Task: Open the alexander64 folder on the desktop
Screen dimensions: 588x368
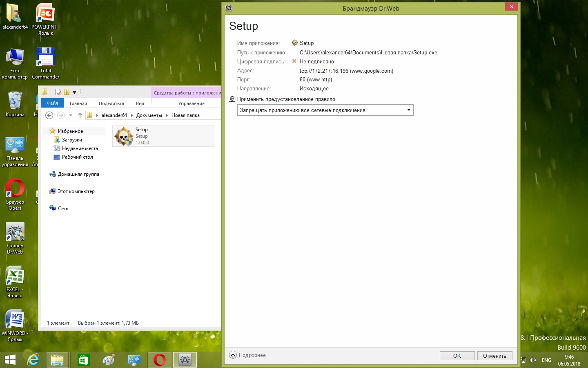Action: coord(15,17)
